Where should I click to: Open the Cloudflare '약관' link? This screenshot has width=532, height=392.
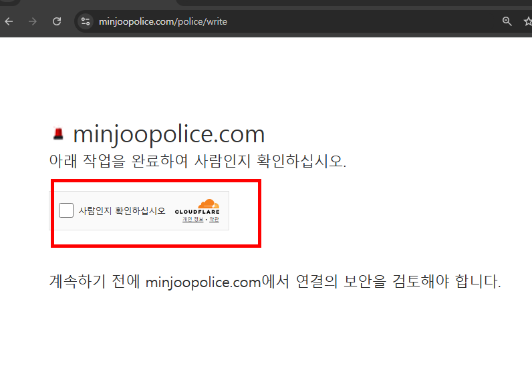click(x=214, y=220)
